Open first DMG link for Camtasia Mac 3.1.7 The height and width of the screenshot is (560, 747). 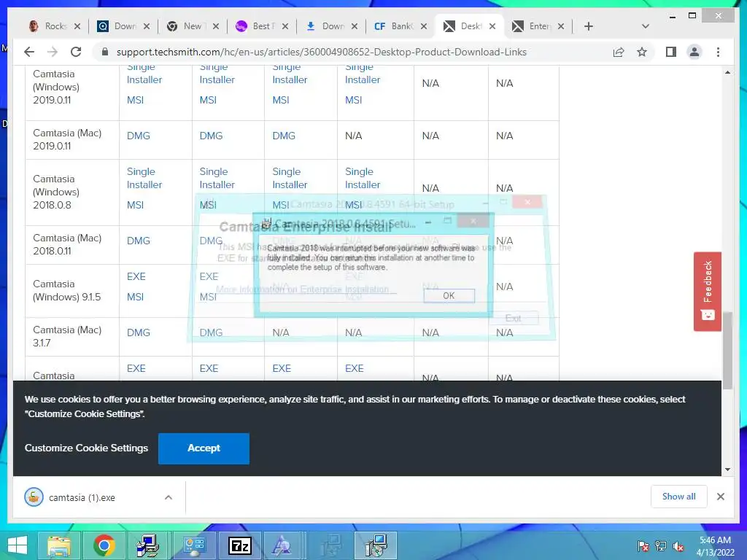click(138, 332)
